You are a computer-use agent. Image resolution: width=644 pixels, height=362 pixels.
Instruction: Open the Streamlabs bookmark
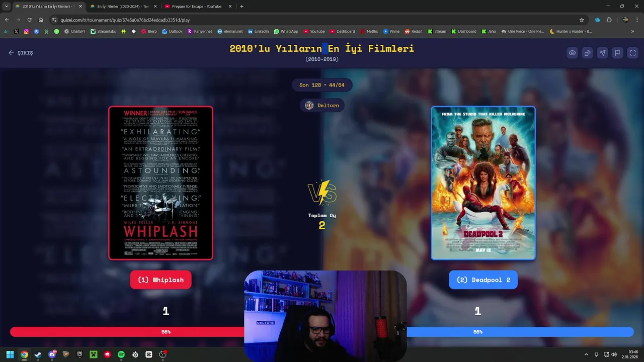pos(103,31)
